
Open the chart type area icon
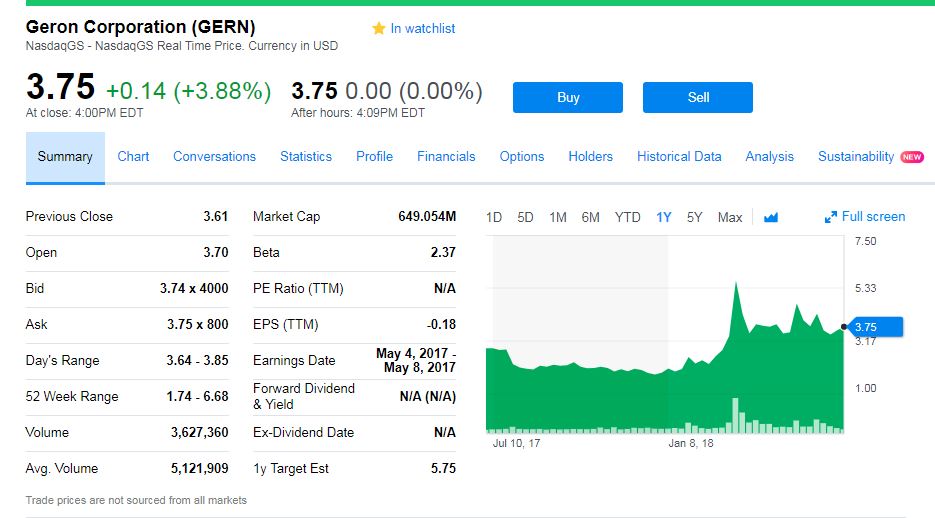coord(770,217)
